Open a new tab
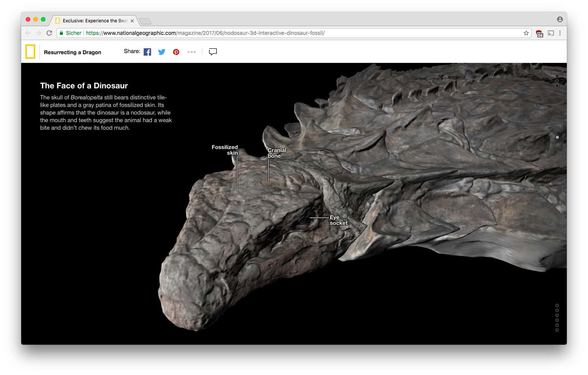The image size is (588, 375). 145,21
